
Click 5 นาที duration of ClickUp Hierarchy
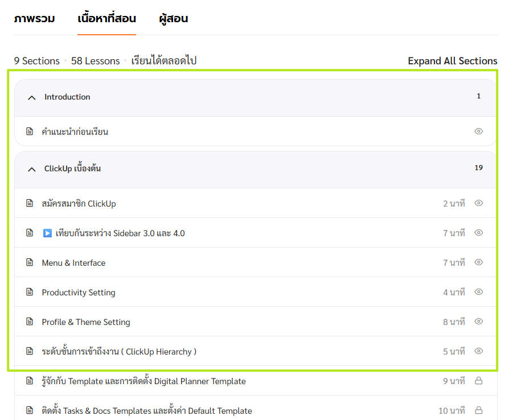pyautogui.click(x=454, y=352)
